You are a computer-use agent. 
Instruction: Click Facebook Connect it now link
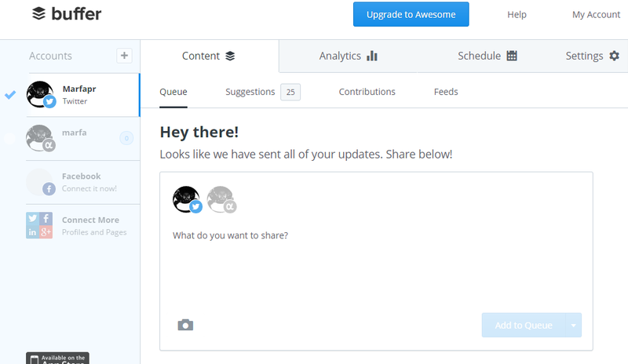89,188
